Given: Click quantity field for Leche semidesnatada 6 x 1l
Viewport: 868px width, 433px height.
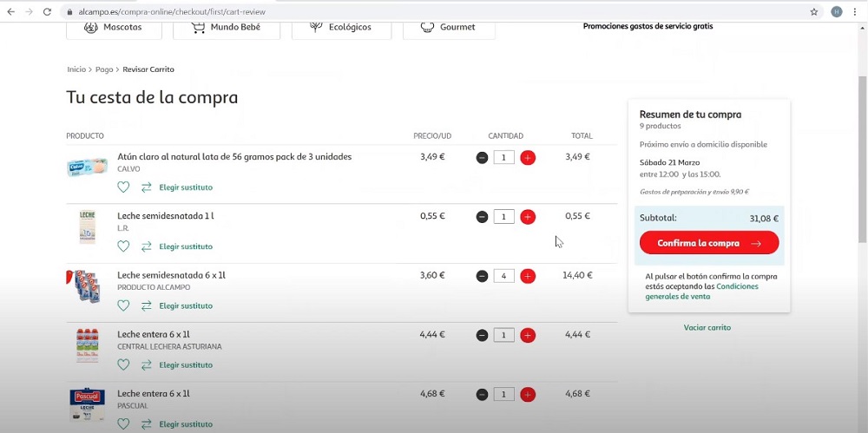Looking at the screenshot, I should pos(504,276).
